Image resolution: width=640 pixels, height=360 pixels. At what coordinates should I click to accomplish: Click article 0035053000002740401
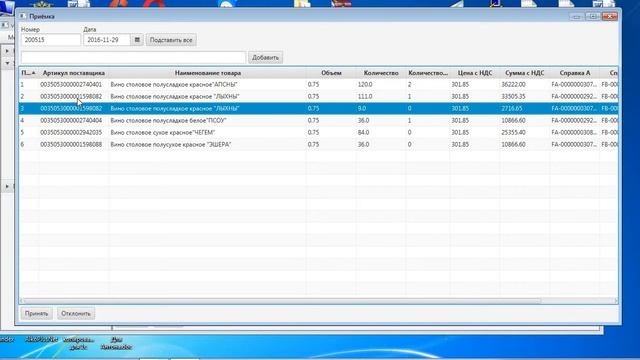[71, 84]
